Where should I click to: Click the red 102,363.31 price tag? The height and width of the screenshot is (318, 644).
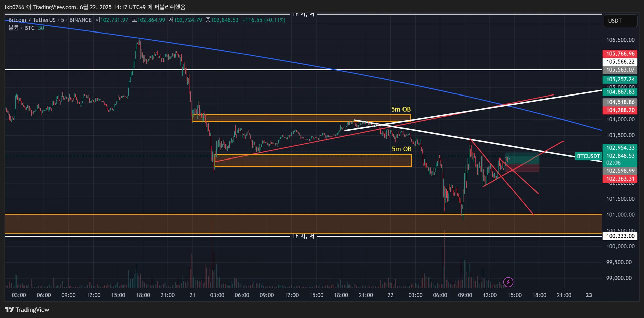click(620, 179)
